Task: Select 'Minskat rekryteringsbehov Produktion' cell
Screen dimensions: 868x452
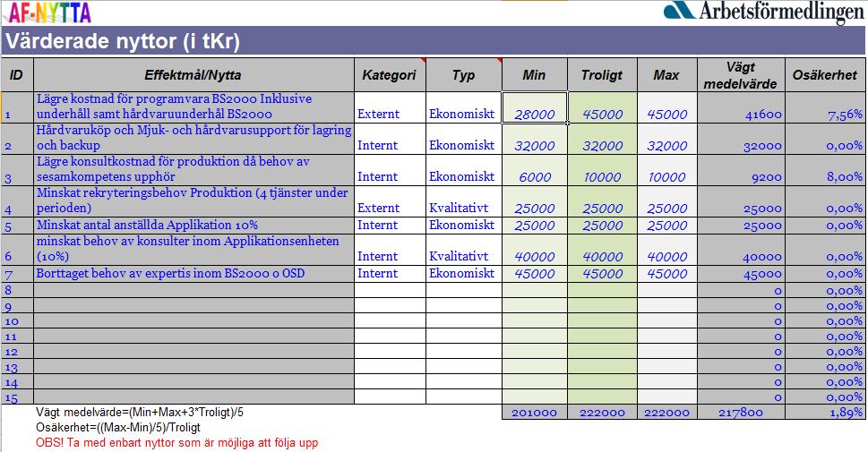Action: pyautogui.click(x=193, y=200)
